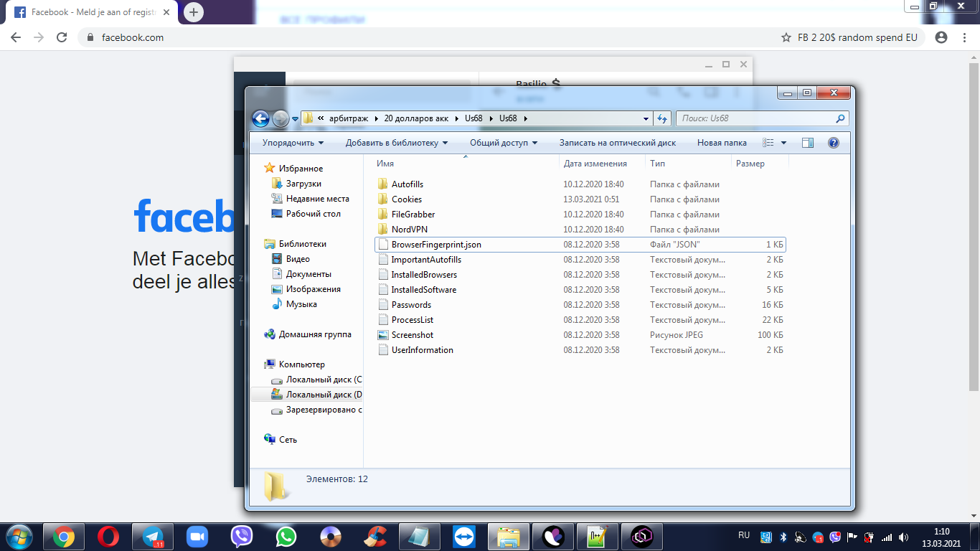Expand the arrow after 20 долларов акк

click(x=457, y=118)
